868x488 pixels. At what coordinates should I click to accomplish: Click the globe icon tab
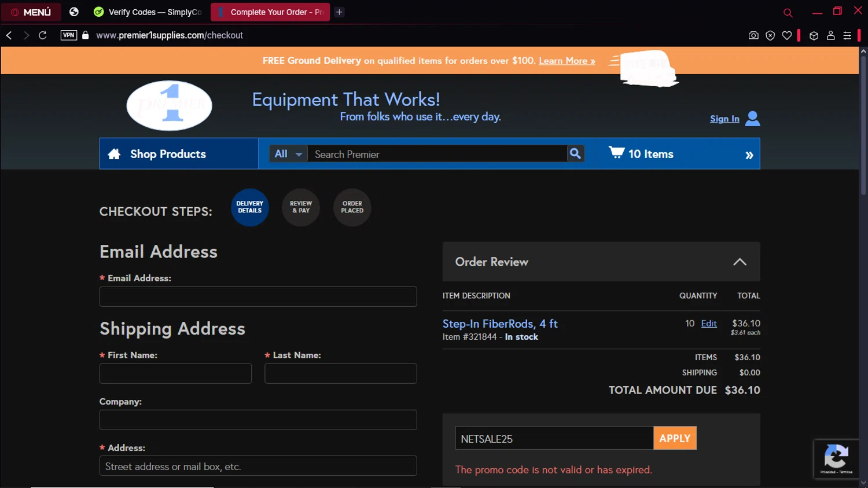(x=74, y=12)
